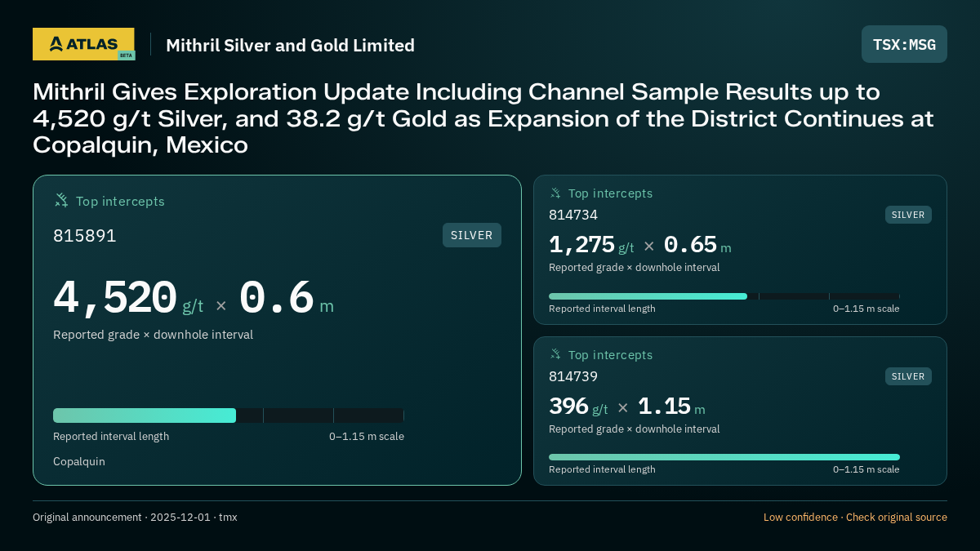Click the drill icon in the 814734 card

555,193
